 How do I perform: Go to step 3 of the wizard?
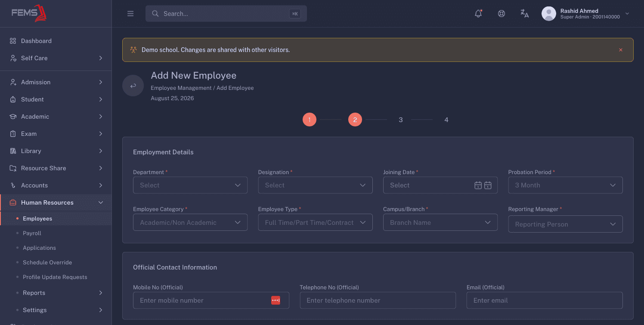400,120
